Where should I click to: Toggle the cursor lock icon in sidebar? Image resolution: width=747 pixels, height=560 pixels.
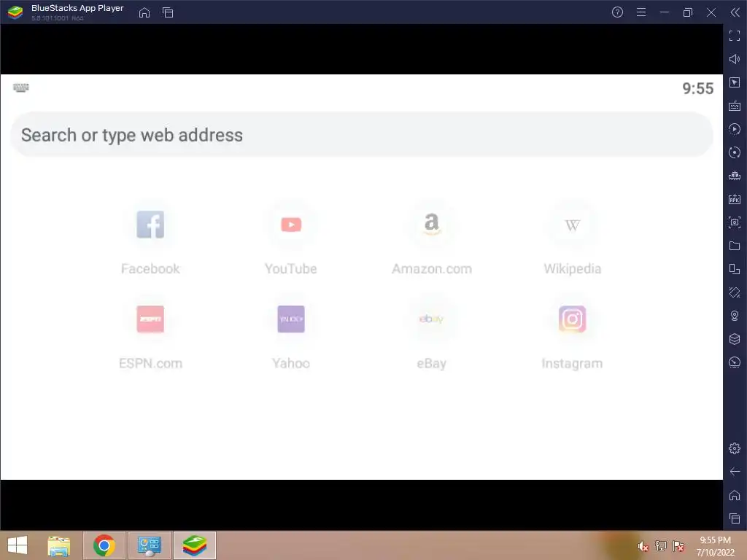pyautogui.click(x=735, y=82)
